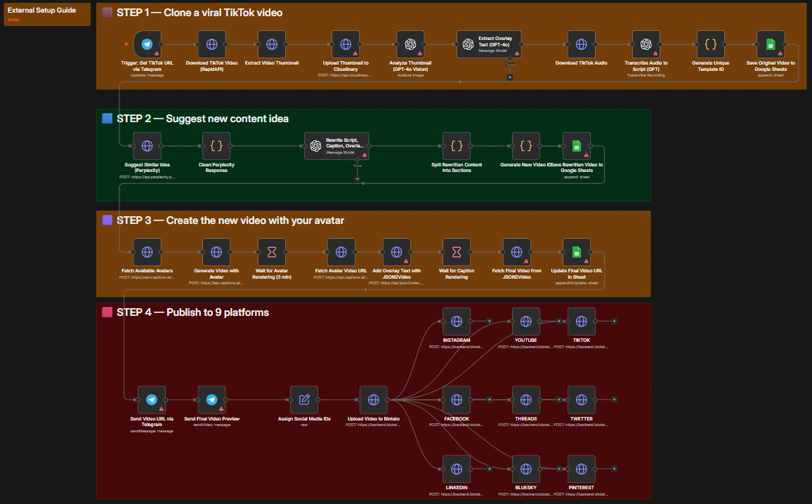Screen dimensions: 812x504
Task: Open the THREADS publish node
Action: (525, 400)
